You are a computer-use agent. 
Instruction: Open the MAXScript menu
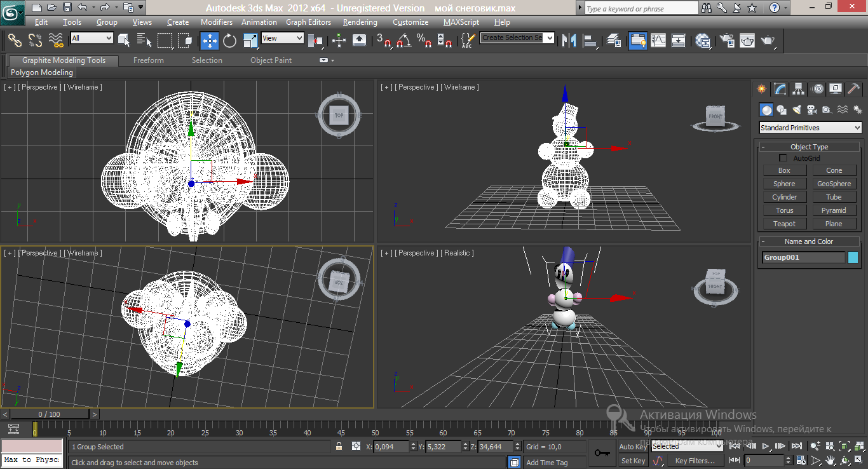coord(461,22)
